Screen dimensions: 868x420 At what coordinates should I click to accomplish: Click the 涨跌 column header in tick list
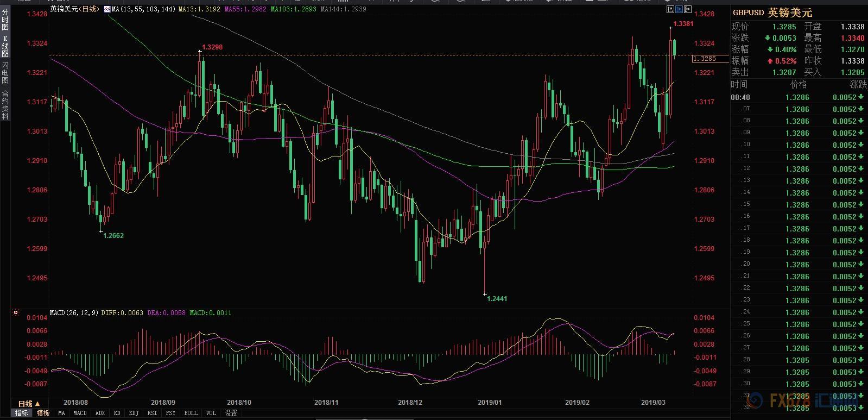(858, 84)
